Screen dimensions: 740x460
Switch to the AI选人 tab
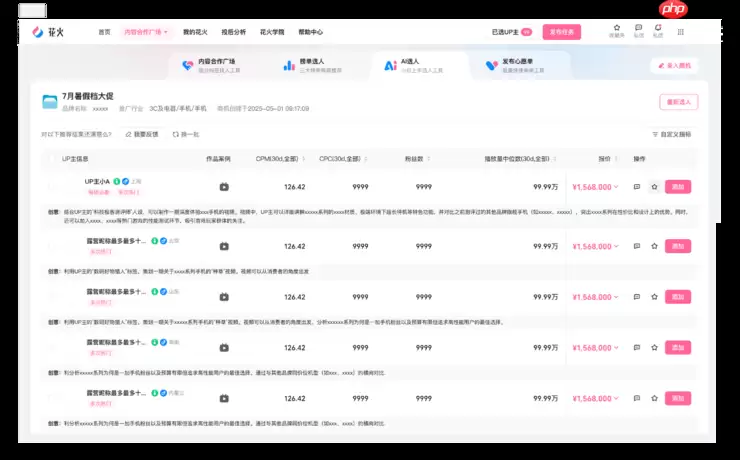[x=420, y=66]
